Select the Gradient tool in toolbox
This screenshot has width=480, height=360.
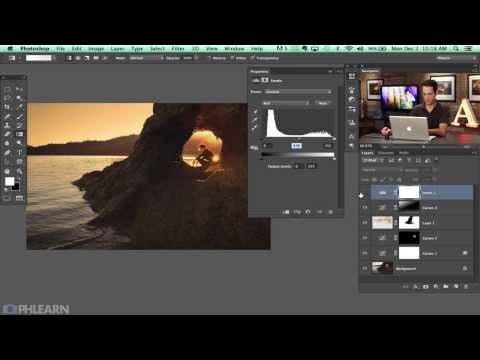[19, 134]
